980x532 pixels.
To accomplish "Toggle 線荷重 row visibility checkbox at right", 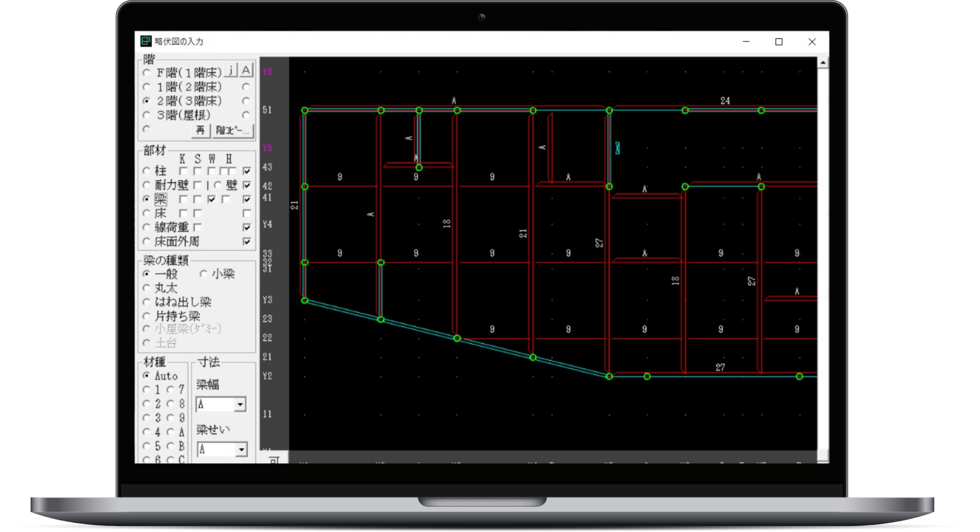I will [247, 227].
